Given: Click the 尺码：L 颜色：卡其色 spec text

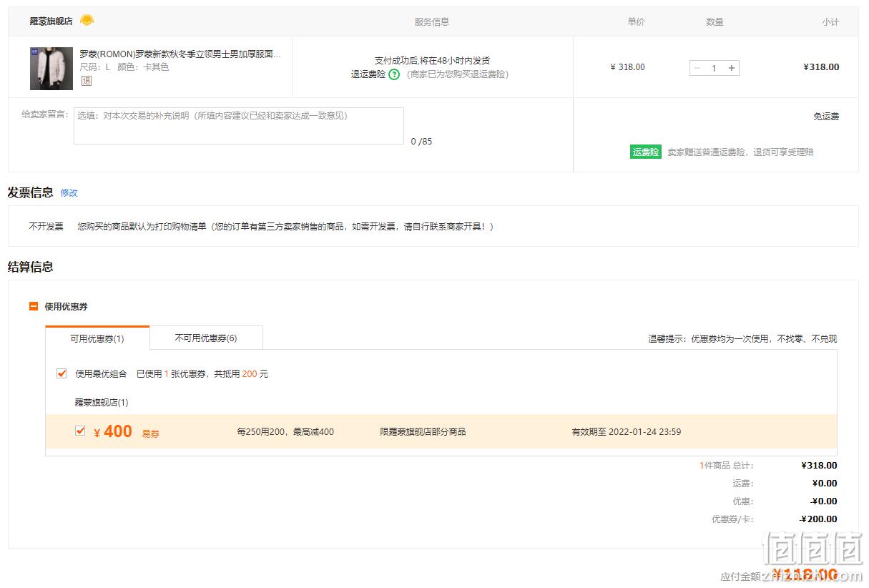Looking at the screenshot, I should click(124, 67).
